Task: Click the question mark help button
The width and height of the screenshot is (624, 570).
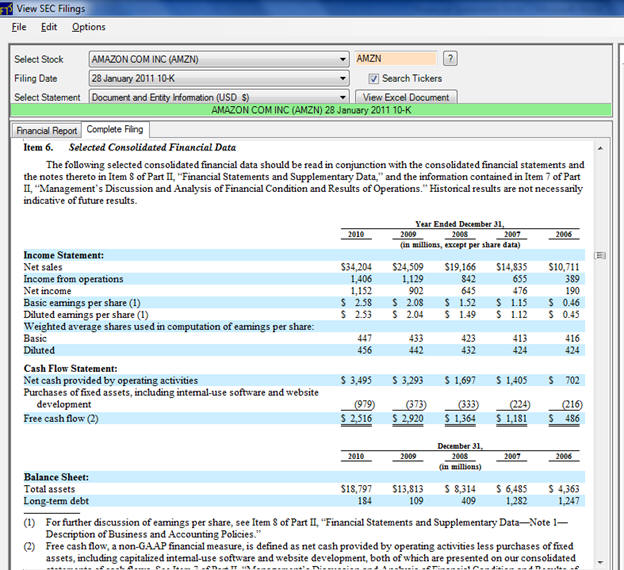Action: pos(450,59)
